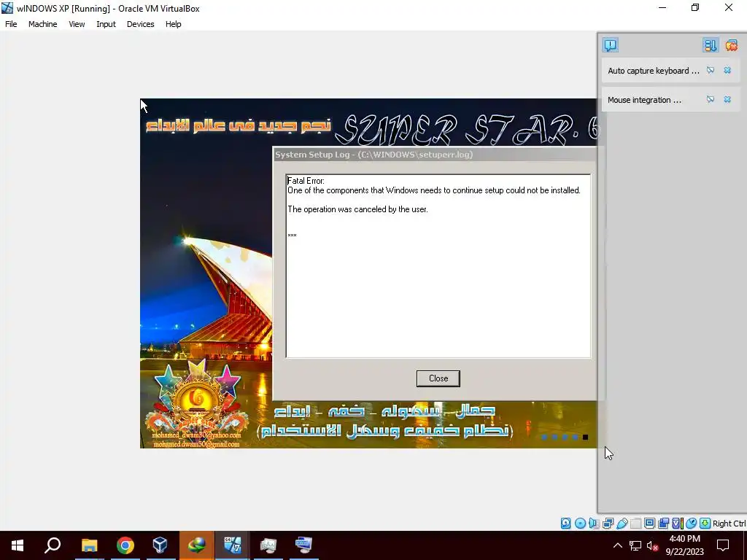This screenshot has height=560, width=747.
Task: Open the Machine menu
Action: point(42,24)
